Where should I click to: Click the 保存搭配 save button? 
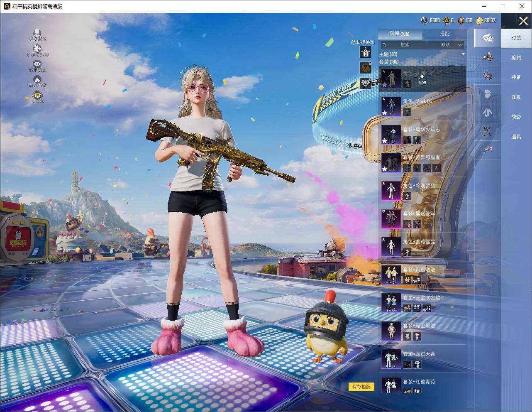361,387
